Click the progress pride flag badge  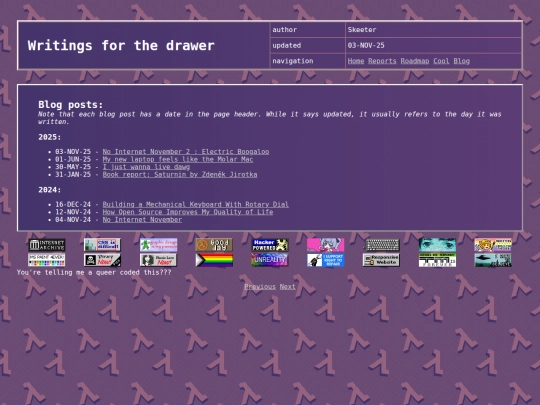click(214, 260)
